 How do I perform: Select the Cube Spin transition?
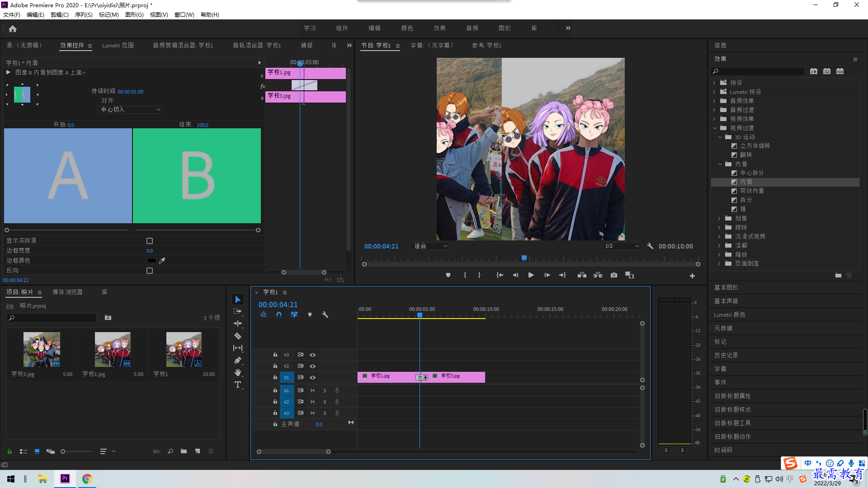click(755, 146)
